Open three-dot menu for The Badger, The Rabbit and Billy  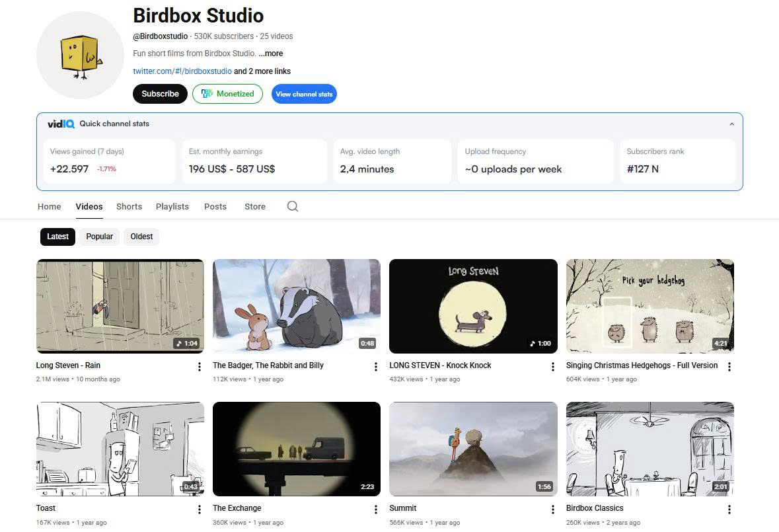coord(376,367)
